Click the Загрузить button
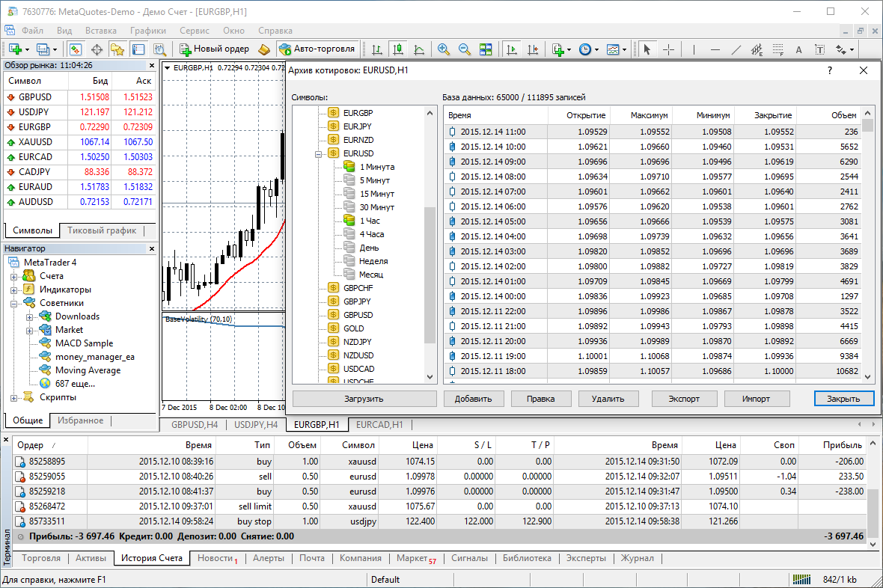883x588 pixels. [x=364, y=399]
